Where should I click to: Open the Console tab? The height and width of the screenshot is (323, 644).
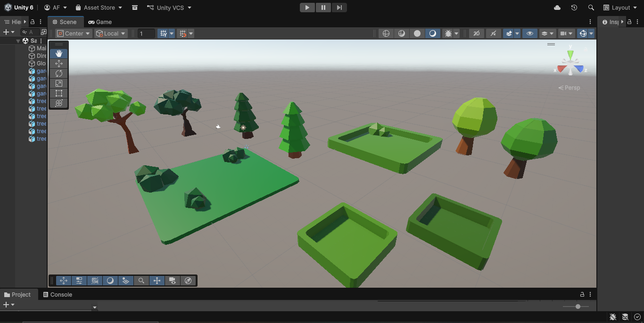(58, 294)
